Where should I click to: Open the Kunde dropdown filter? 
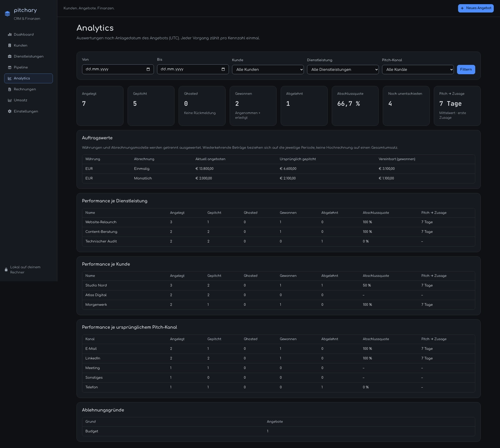[268, 70]
